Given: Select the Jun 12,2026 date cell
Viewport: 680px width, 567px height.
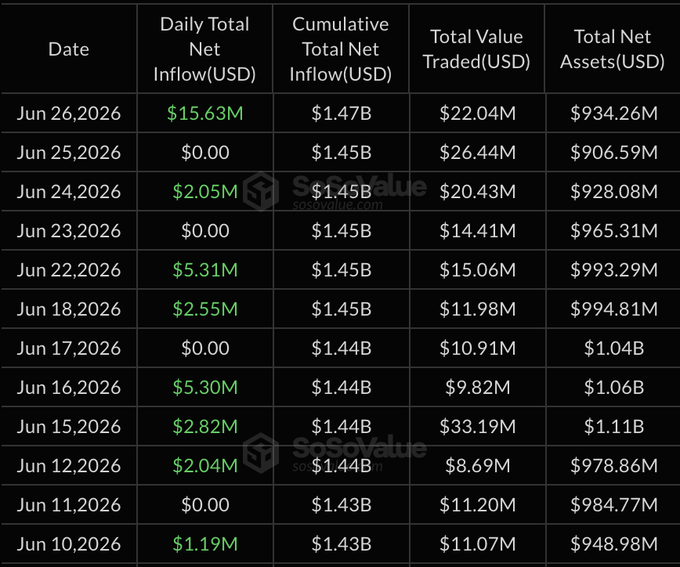Looking at the screenshot, I should point(69,465).
